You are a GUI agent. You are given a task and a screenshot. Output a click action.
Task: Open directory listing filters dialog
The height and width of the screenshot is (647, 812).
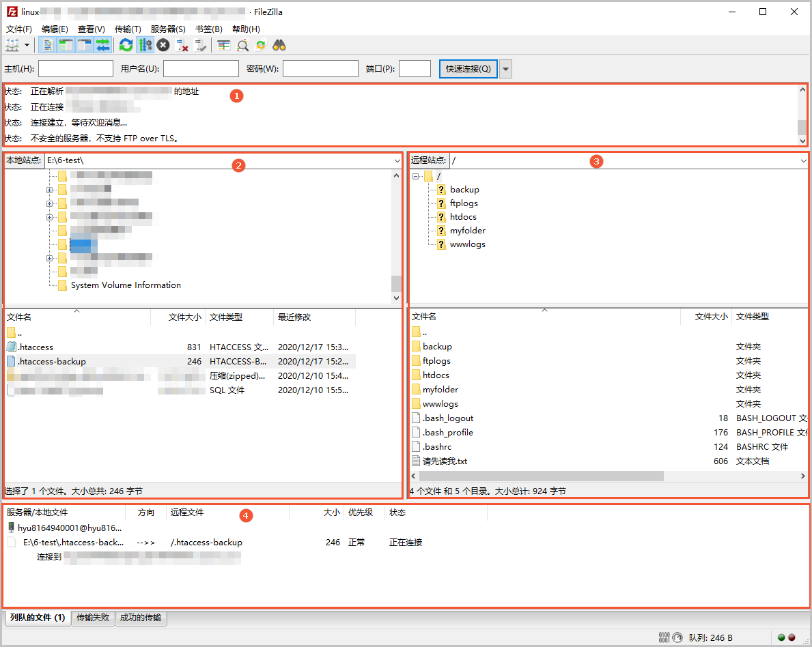tap(224, 46)
